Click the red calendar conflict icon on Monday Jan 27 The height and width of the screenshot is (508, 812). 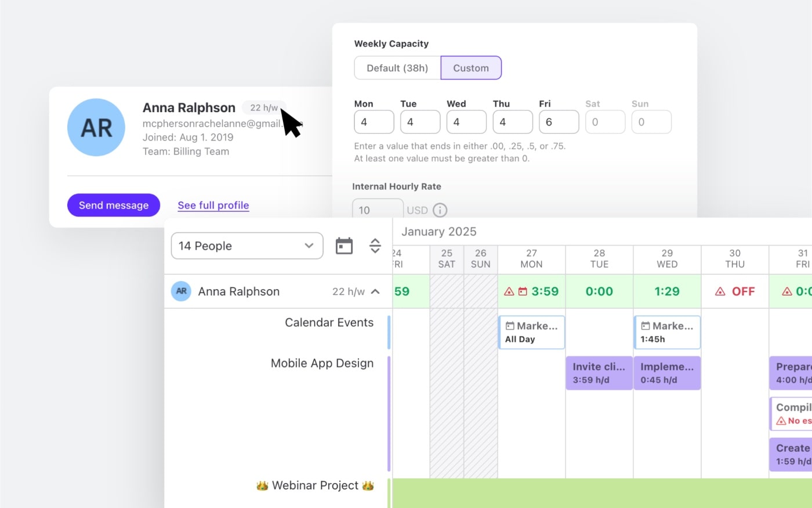click(521, 291)
